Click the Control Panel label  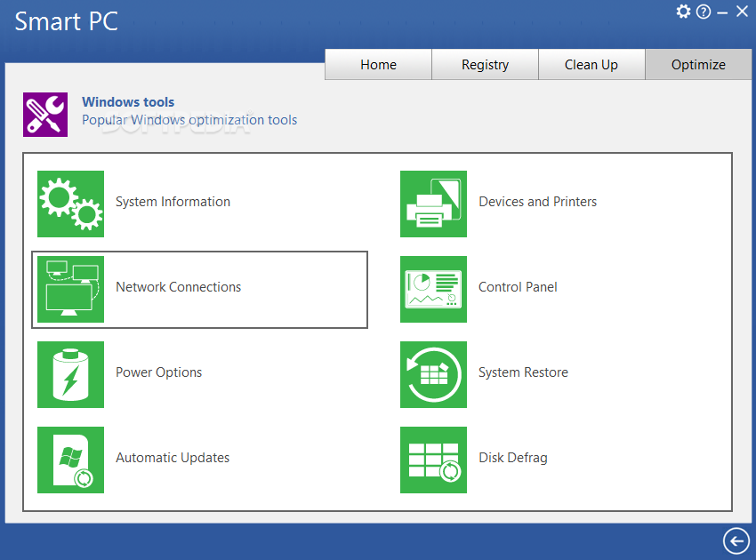518,287
